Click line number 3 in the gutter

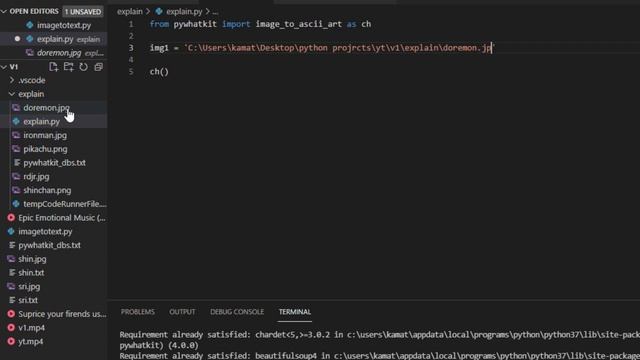(x=131, y=48)
